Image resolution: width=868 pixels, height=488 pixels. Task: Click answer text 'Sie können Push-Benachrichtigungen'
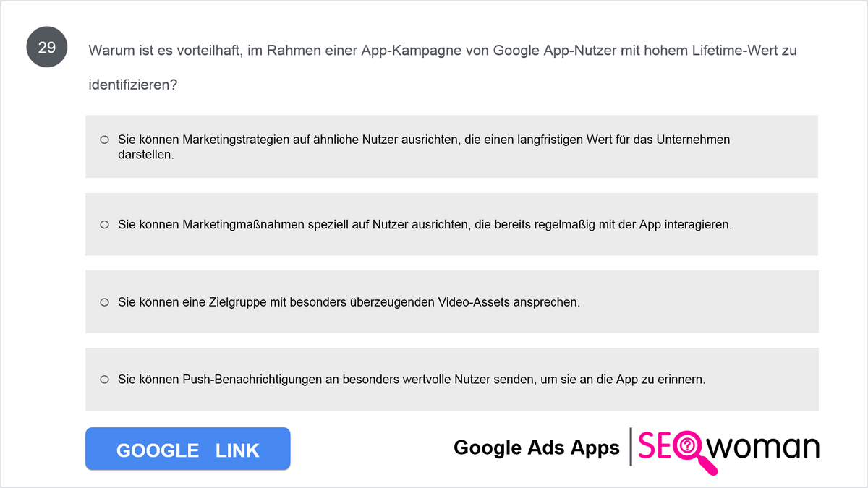point(412,380)
